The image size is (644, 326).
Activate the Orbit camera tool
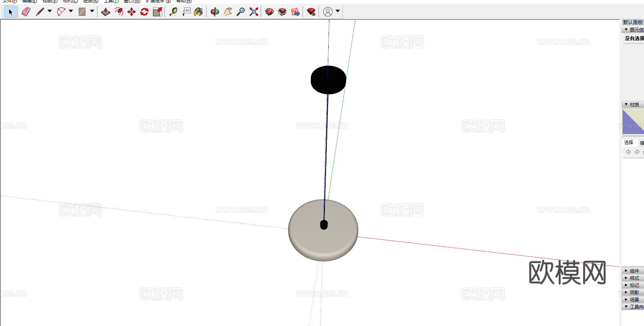(215, 12)
